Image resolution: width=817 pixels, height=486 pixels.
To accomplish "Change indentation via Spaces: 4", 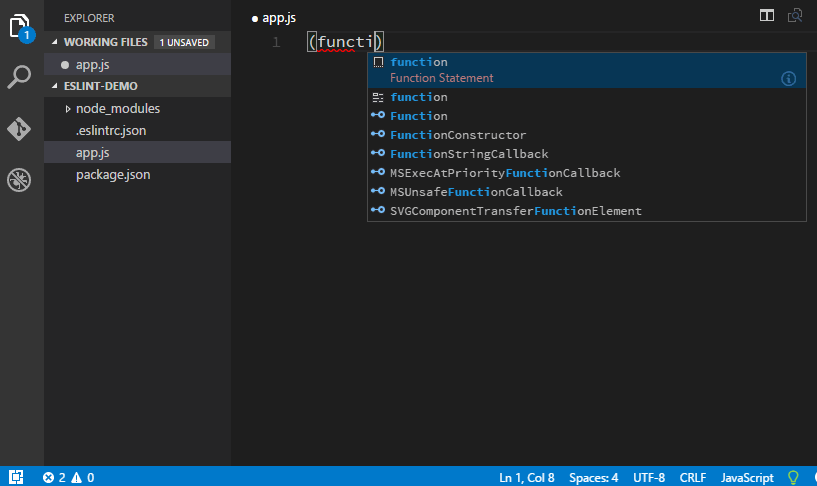I will [x=593, y=477].
